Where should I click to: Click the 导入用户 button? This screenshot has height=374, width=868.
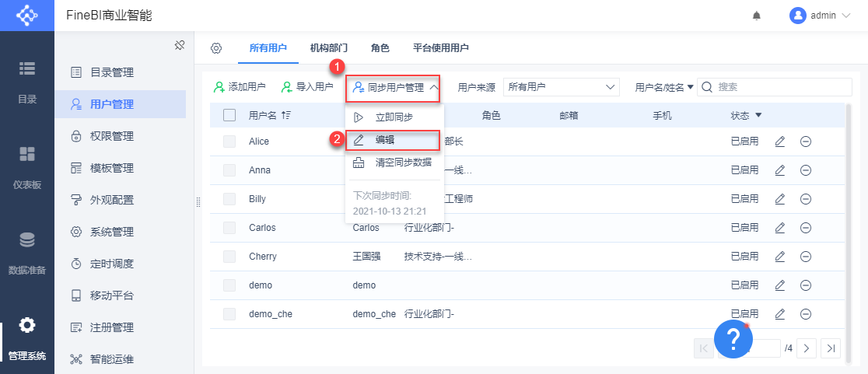tap(307, 88)
